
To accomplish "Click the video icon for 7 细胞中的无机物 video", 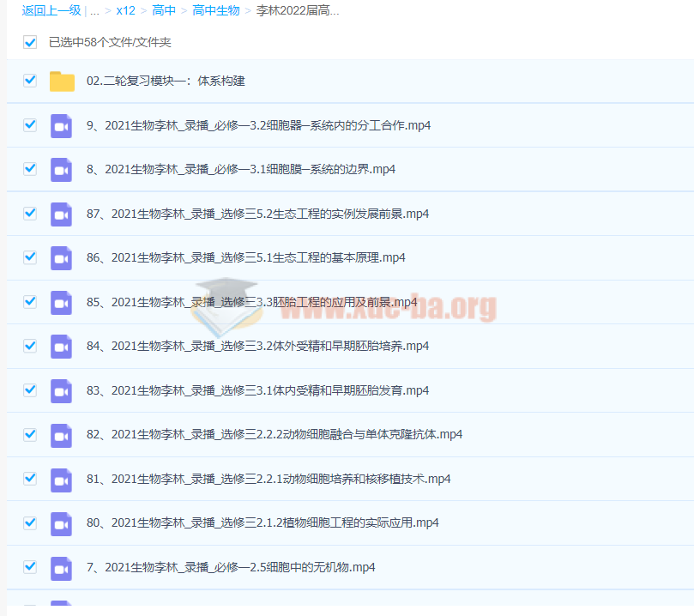I will pos(61,567).
